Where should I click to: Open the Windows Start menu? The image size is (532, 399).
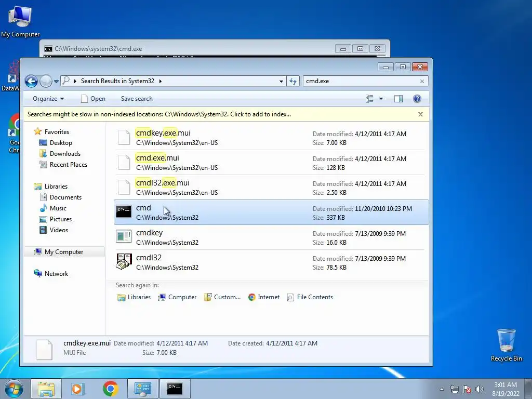[14, 389]
